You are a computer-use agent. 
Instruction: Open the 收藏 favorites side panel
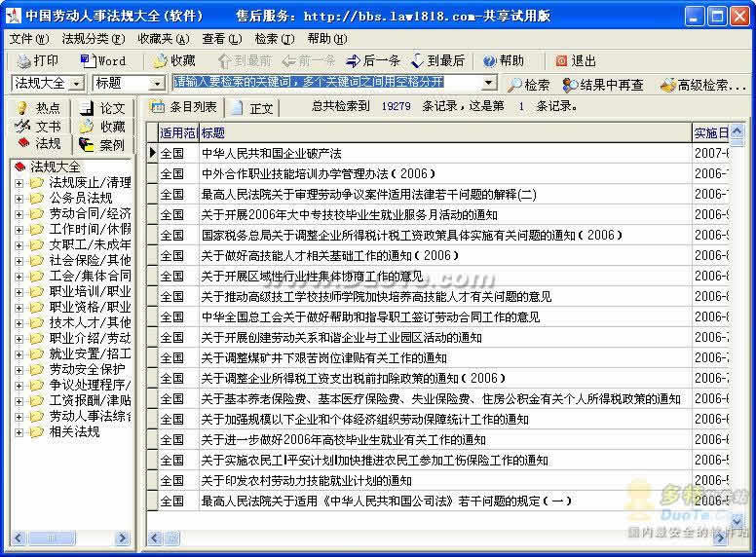[102, 127]
